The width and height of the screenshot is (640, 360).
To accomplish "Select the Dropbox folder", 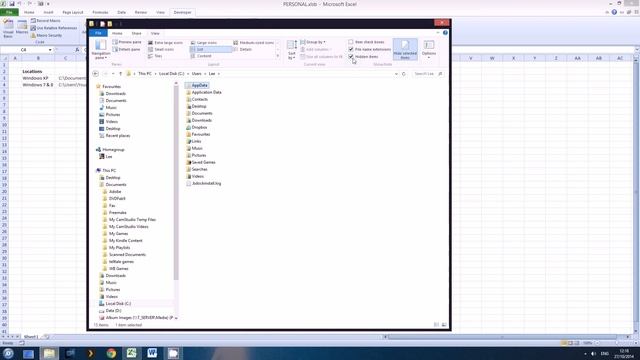I will pyautogui.click(x=197, y=127).
